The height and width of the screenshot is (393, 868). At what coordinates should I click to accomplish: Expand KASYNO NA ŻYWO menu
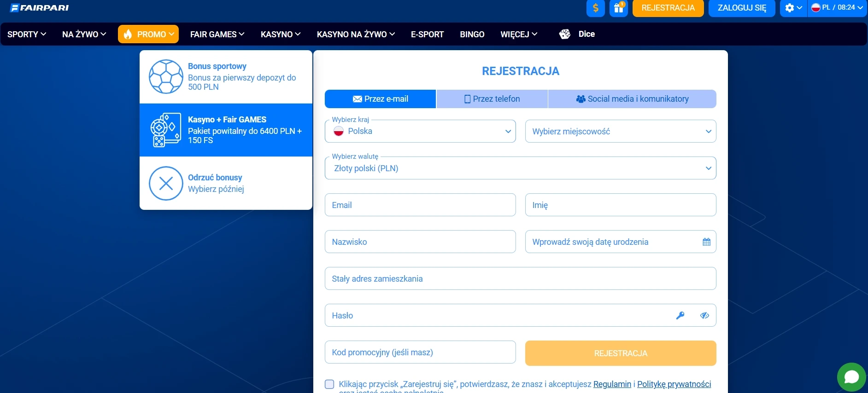[x=356, y=34]
